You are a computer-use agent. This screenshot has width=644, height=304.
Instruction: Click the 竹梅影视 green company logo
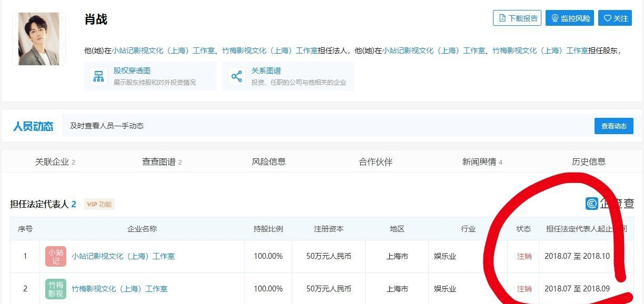pyautogui.click(x=56, y=289)
